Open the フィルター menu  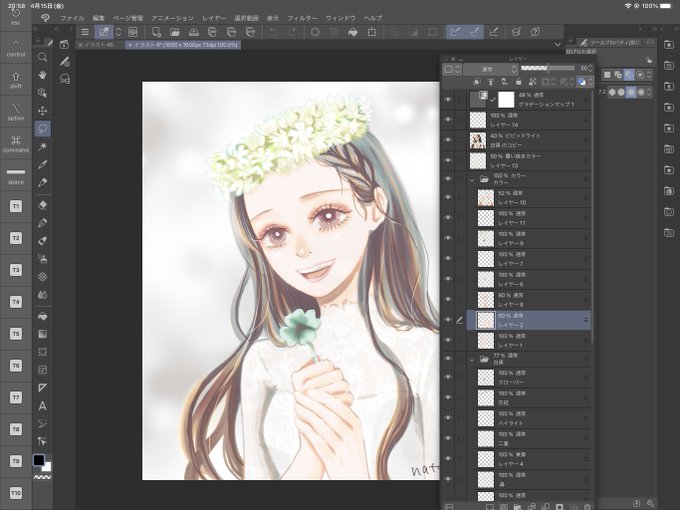pyautogui.click(x=302, y=18)
